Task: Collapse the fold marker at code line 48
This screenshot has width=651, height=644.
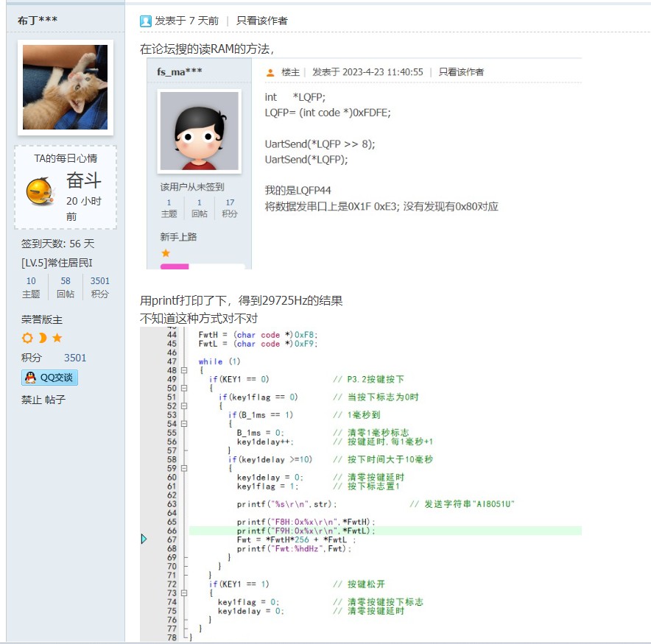Action: [184, 370]
